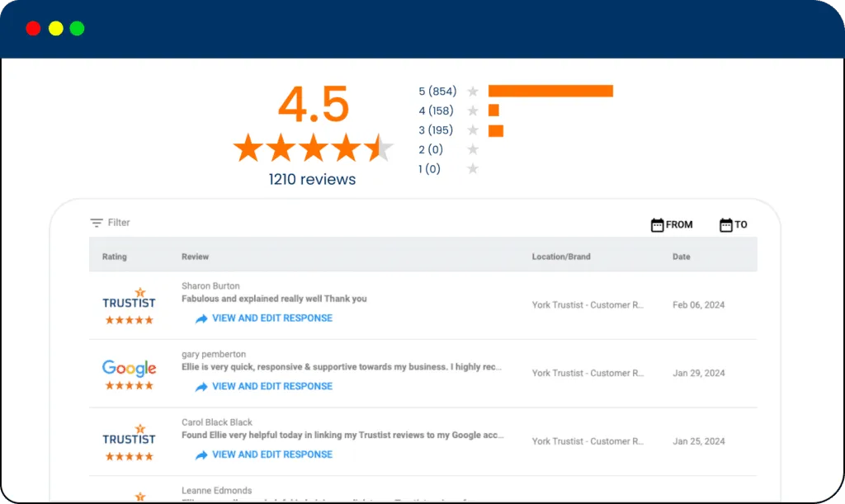Screen dimensions: 845x504
Task: Click the TO calendar icon
Action: point(726,225)
